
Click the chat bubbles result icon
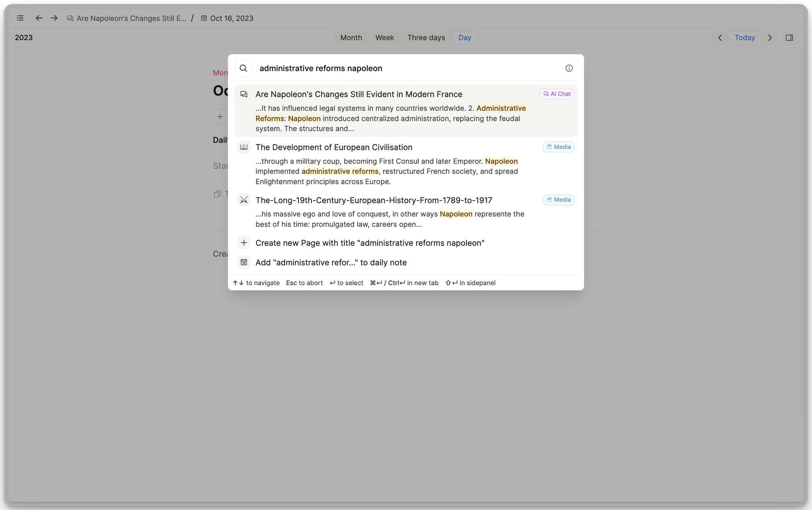click(244, 94)
